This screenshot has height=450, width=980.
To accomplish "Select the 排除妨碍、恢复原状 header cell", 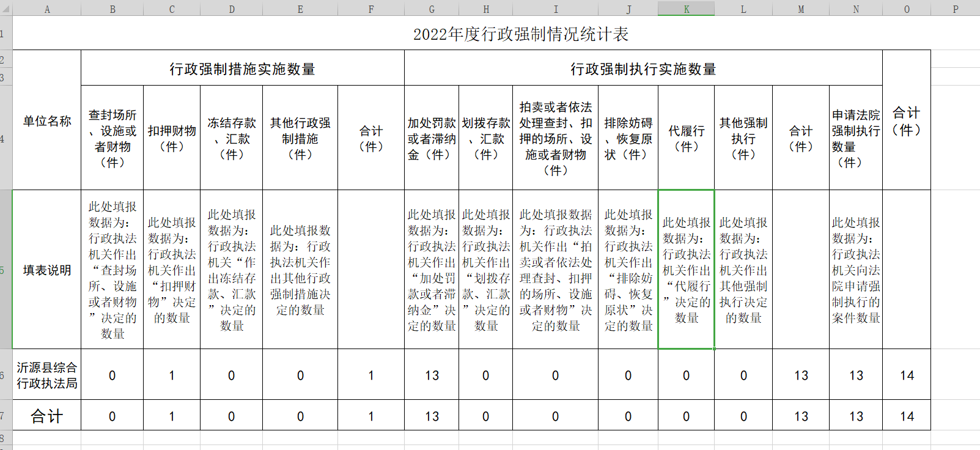I will 628,138.
